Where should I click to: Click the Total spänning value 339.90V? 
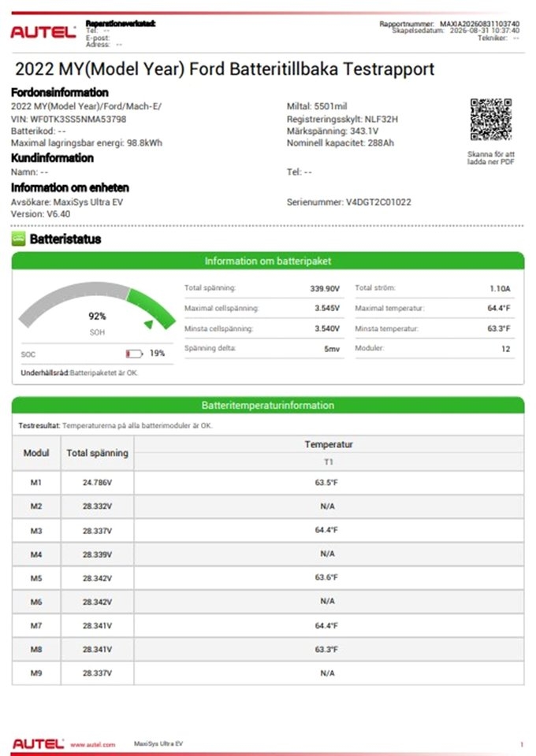point(325,288)
